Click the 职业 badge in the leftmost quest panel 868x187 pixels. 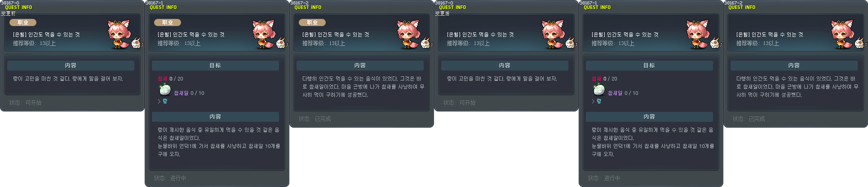[x=23, y=22]
